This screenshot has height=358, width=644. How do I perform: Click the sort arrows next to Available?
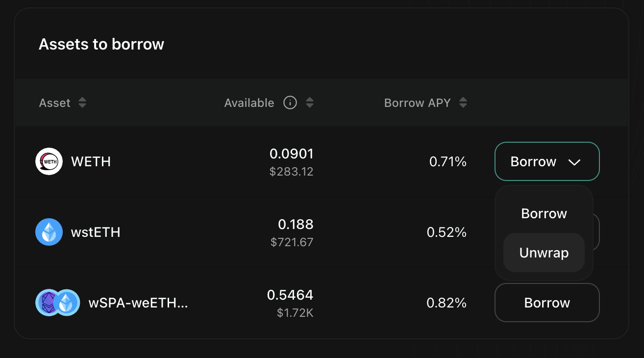[310, 103]
